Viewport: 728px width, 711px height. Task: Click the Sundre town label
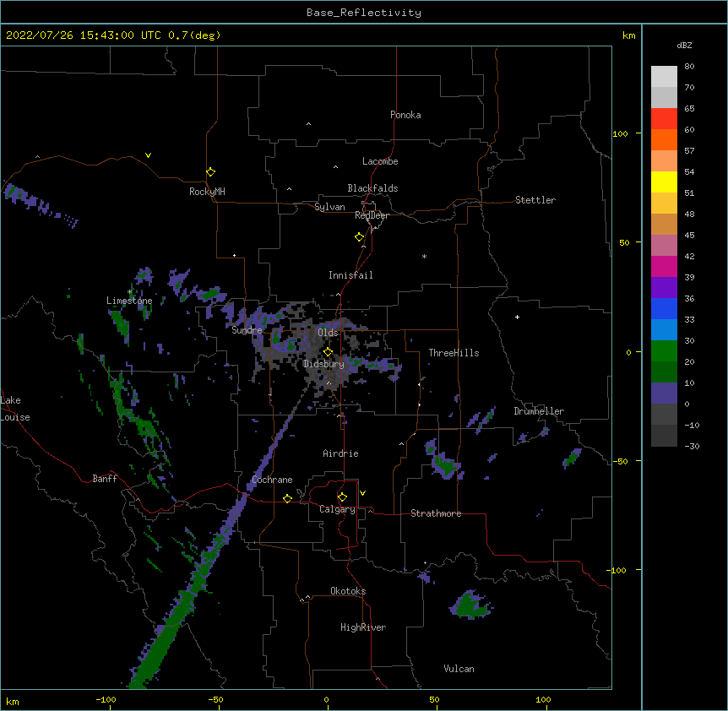pyautogui.click(x=247, y=330)
